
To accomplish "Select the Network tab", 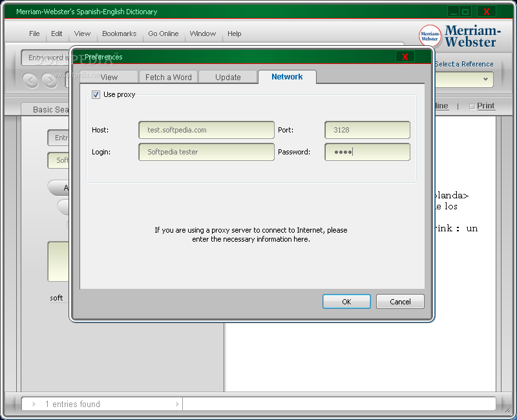I will point(287,77).
